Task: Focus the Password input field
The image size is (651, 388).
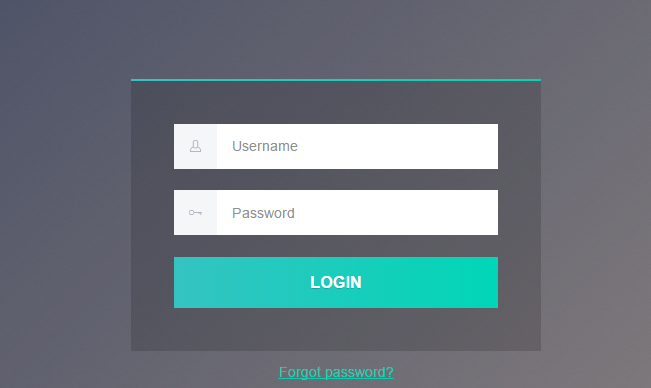Action: (357, 212)
